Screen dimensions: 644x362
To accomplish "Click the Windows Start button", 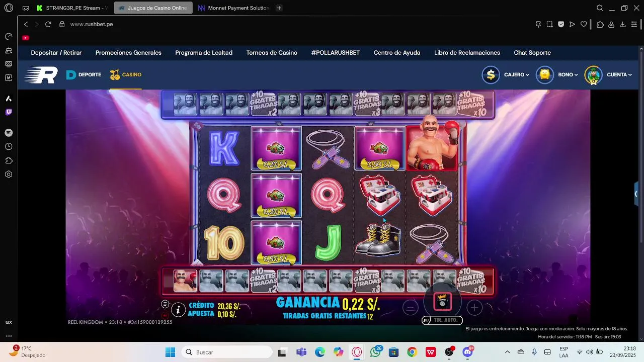I will click(x=170, y=352).
